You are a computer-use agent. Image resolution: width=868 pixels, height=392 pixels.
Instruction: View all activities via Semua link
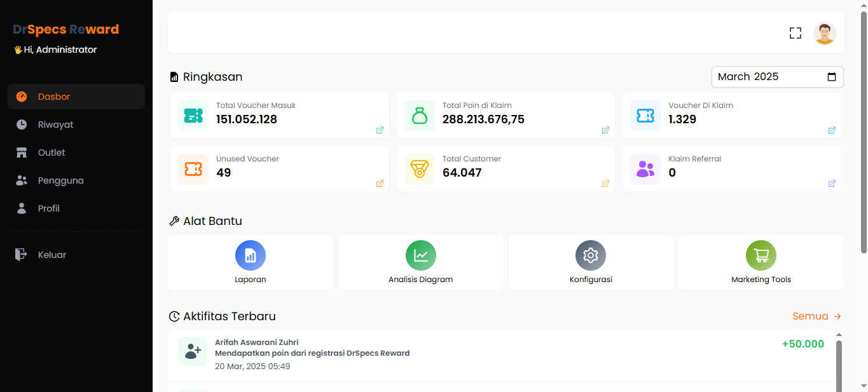tap(817, 316)
